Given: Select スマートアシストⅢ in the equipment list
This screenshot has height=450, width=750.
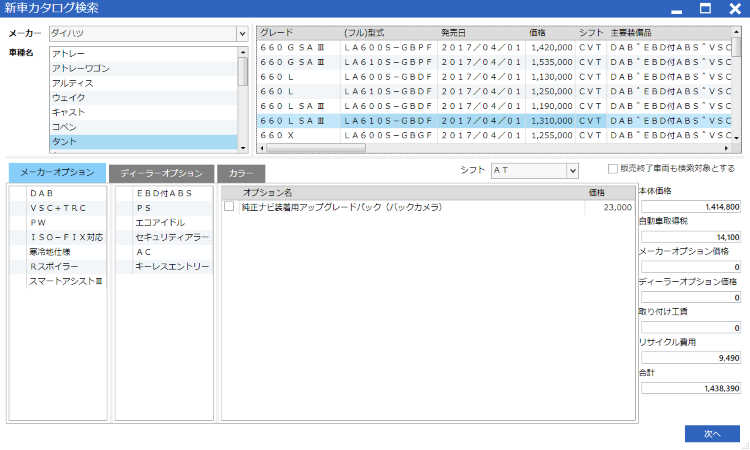Looking at the screenshot, I should [58, 281].
